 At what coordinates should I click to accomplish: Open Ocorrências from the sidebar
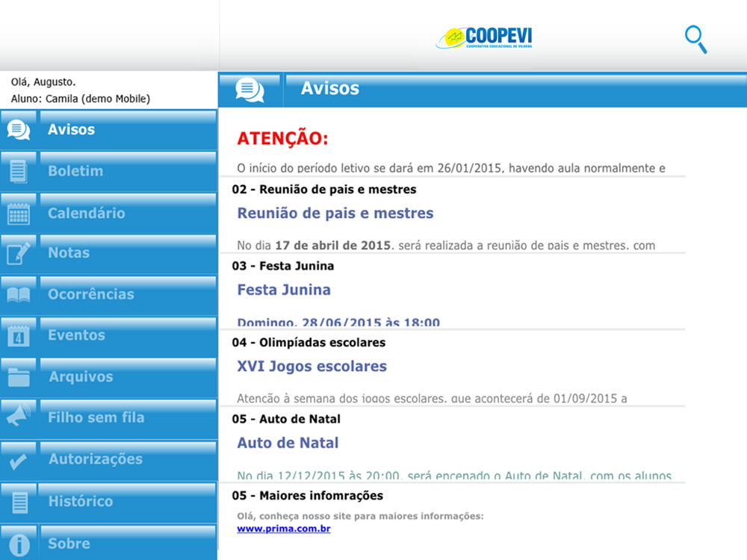click(x=108, y=294)
